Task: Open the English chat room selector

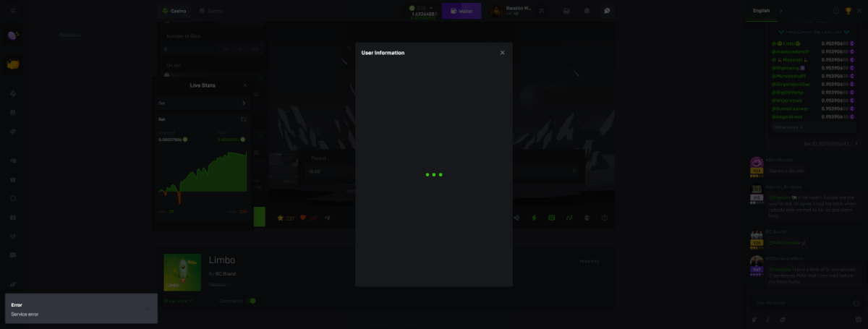Action: [762, 11]
